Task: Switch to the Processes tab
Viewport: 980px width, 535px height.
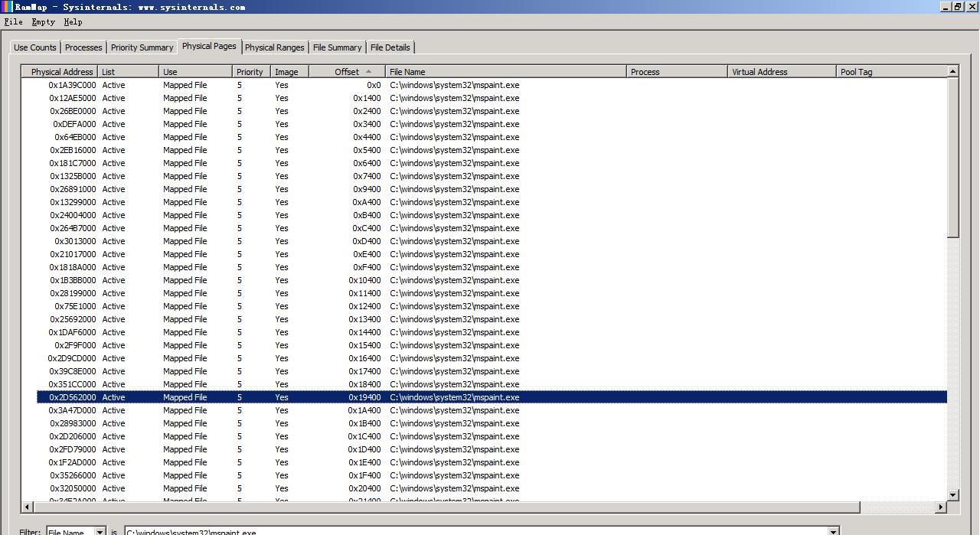Action: pos(83,47)
